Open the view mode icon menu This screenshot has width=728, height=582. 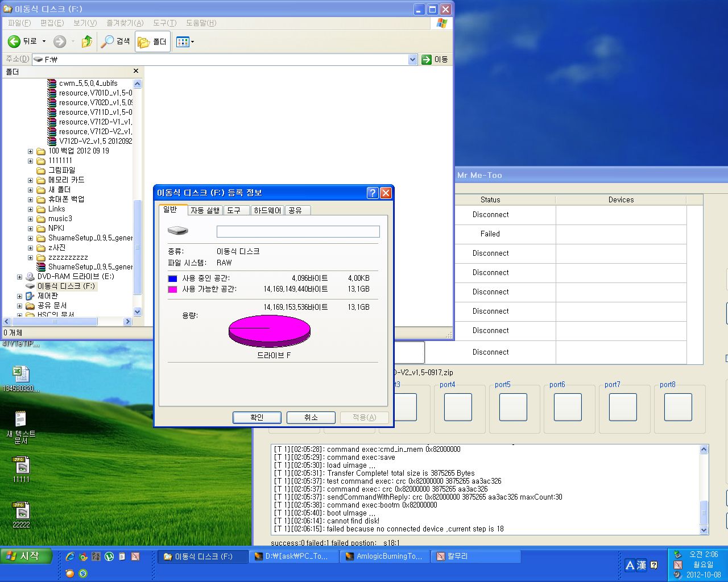[185, 41]
